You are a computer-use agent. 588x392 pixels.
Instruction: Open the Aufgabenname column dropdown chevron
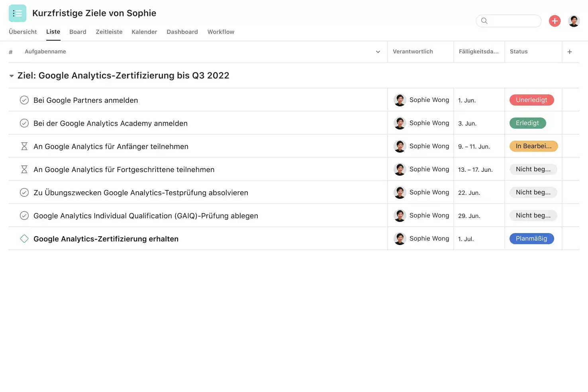coord(378,52)
